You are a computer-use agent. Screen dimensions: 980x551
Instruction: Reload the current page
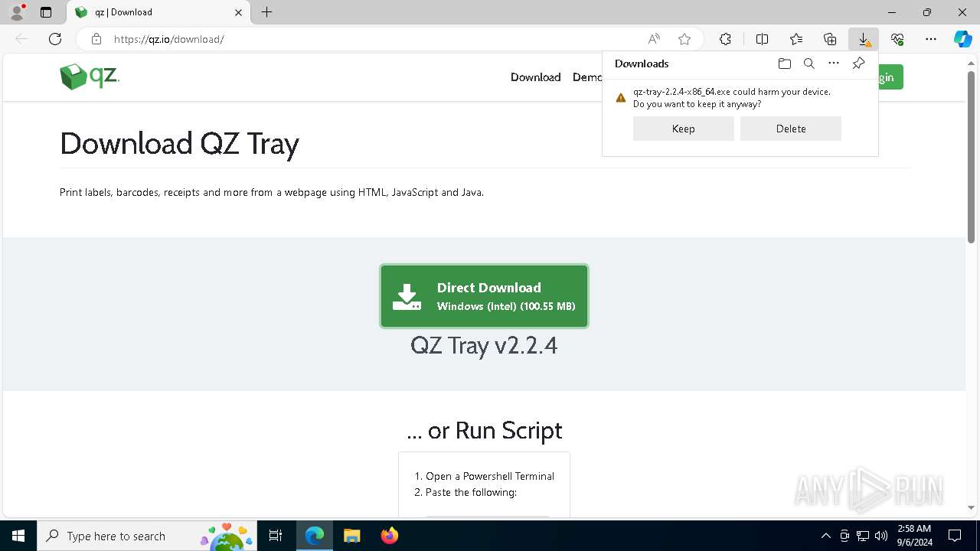[55, 39]
